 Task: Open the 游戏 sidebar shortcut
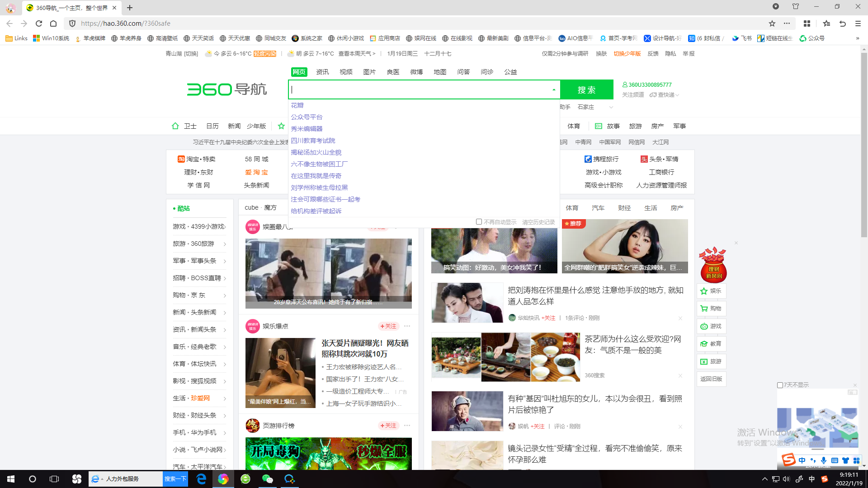click(x=711, y=326)
